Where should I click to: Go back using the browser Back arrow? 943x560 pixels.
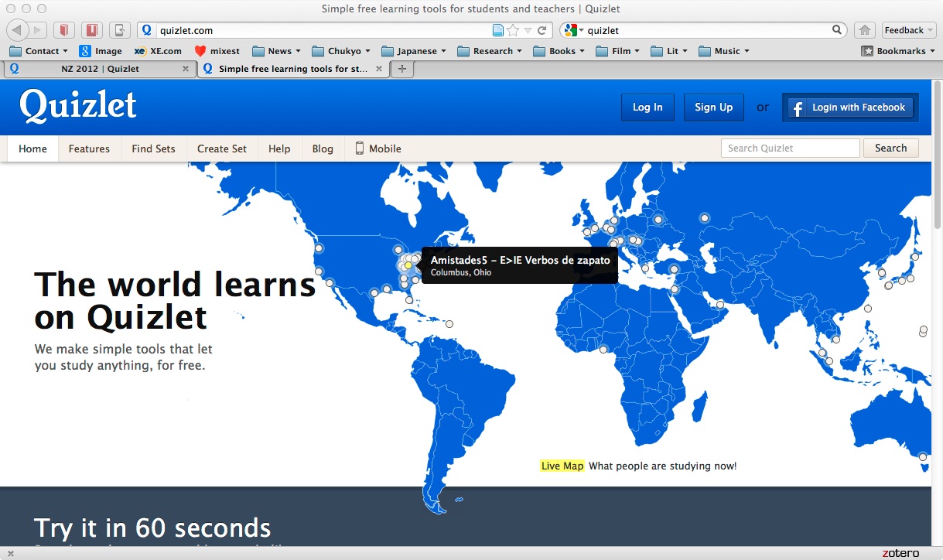pyautogui.click(x=19, y=30)
